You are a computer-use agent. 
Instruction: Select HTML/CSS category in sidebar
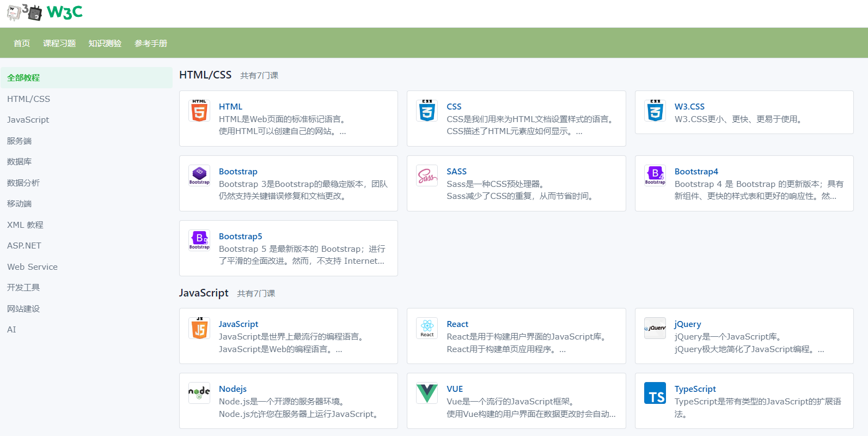click(87, 99)
